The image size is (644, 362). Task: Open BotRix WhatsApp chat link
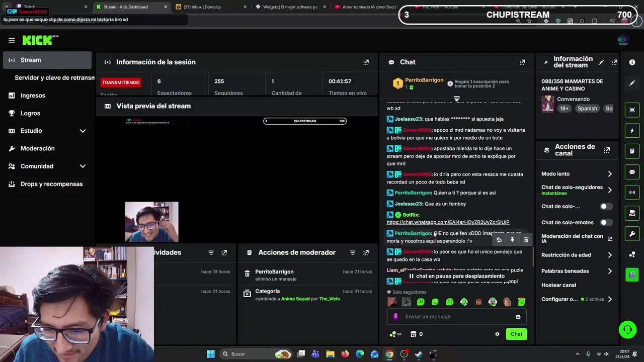[448, 222]
